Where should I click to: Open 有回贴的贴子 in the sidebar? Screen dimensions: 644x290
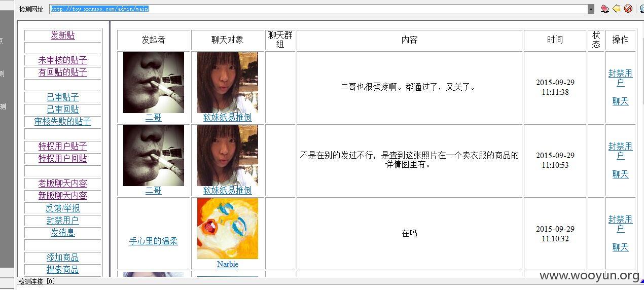[63, 72]
